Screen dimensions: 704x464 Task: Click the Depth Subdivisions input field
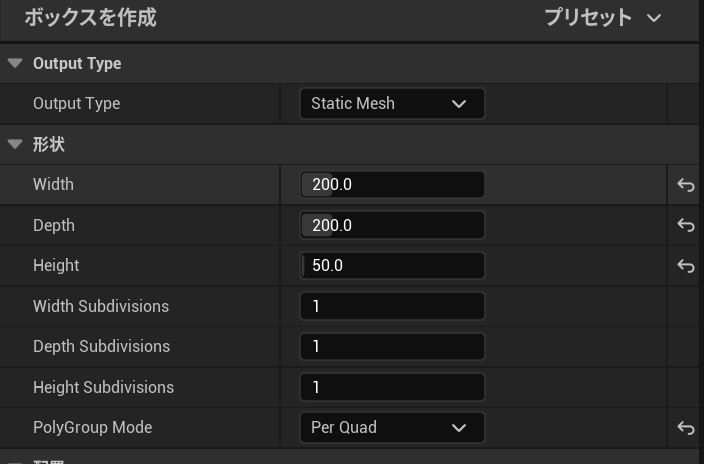(x=392, y=346)
